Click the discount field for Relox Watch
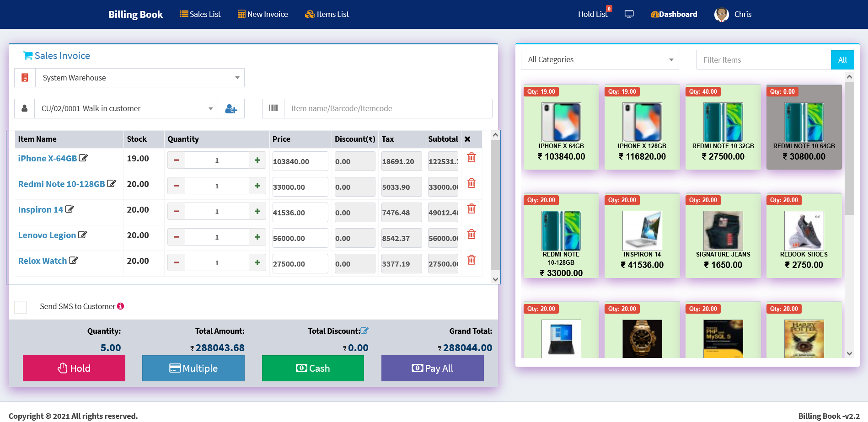868x422 pixels. tap(355, 264)
